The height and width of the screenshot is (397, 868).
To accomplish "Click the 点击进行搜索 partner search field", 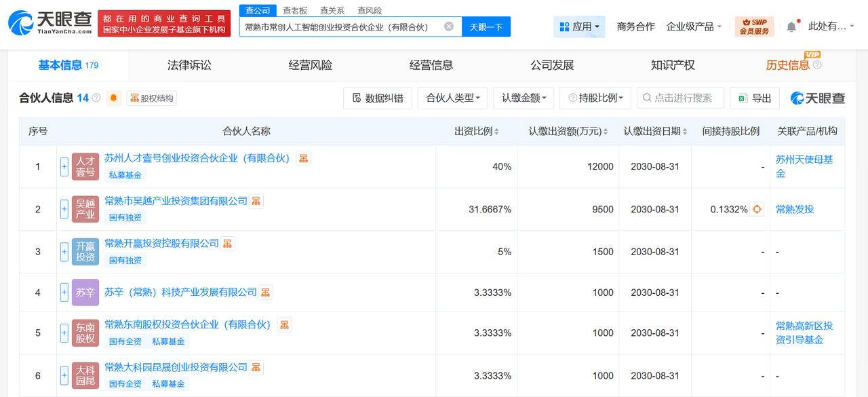I will pyautogui.click(x=681, y=98).
